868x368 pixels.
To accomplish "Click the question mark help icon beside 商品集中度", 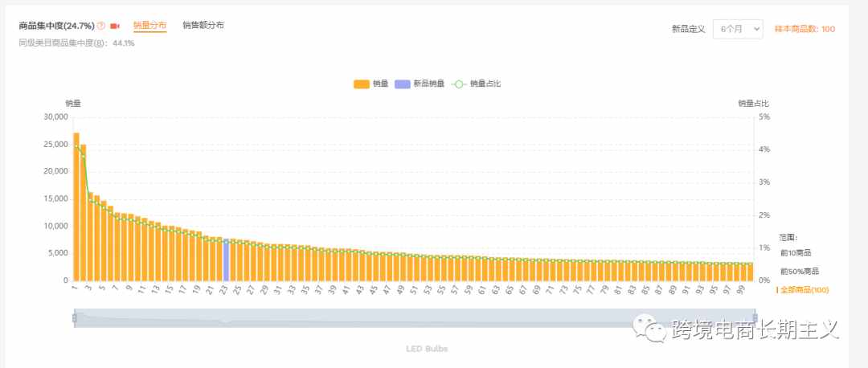I will [x=100, y=26].
